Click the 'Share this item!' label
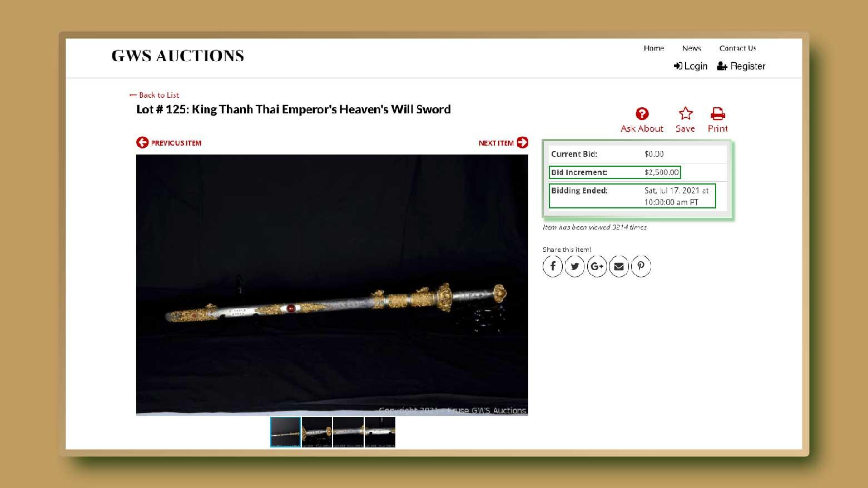868x488 pixels. pos(567,250)
